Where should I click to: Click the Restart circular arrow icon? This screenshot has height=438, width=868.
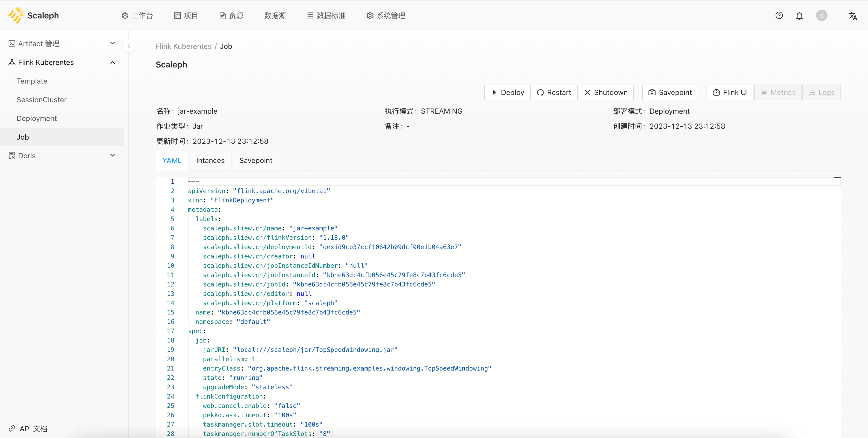click(x=540, y=92)
